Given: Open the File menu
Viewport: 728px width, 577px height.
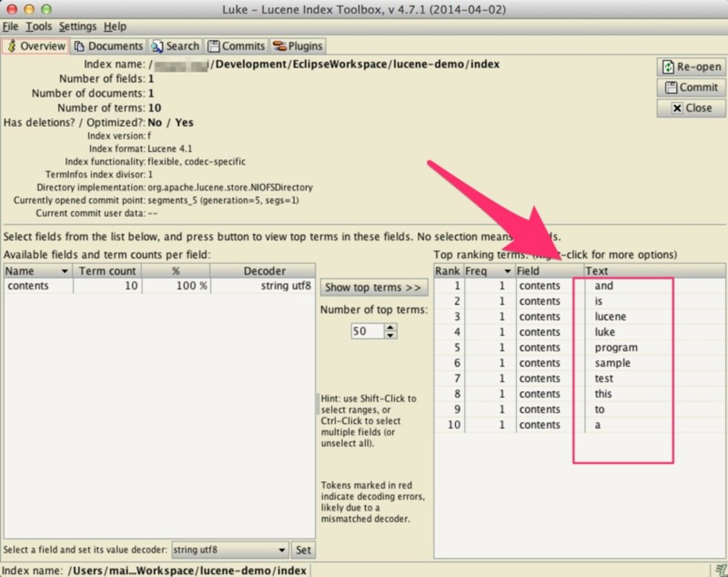Looking at the screenshot, I should tap(10, 26).
